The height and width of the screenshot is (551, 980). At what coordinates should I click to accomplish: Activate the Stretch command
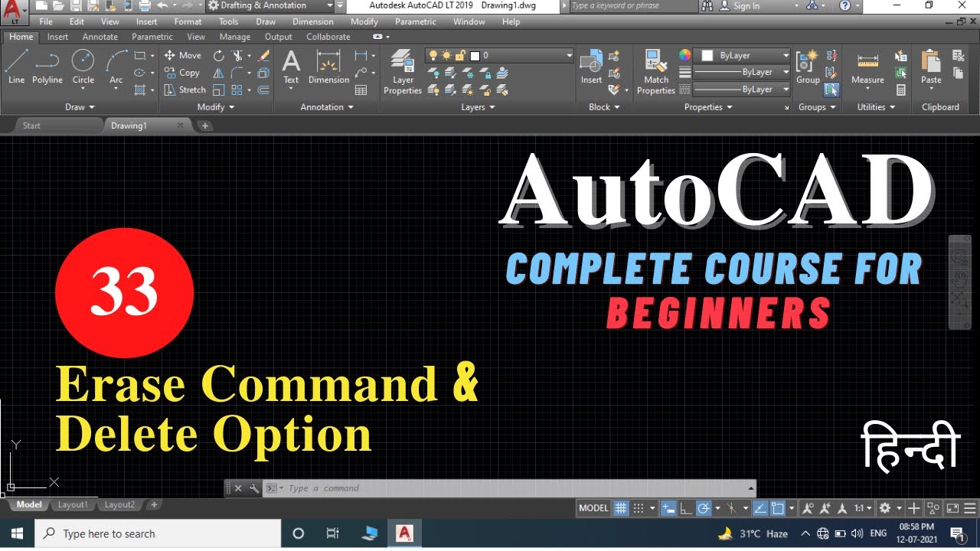coord(185,90)
